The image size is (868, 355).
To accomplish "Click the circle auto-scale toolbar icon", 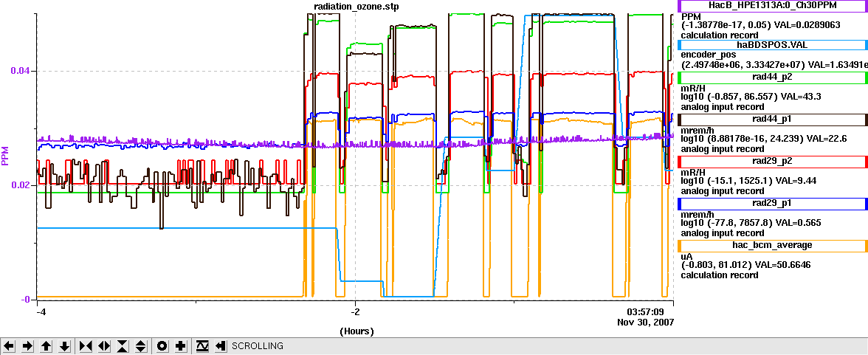I will (162, 346).
